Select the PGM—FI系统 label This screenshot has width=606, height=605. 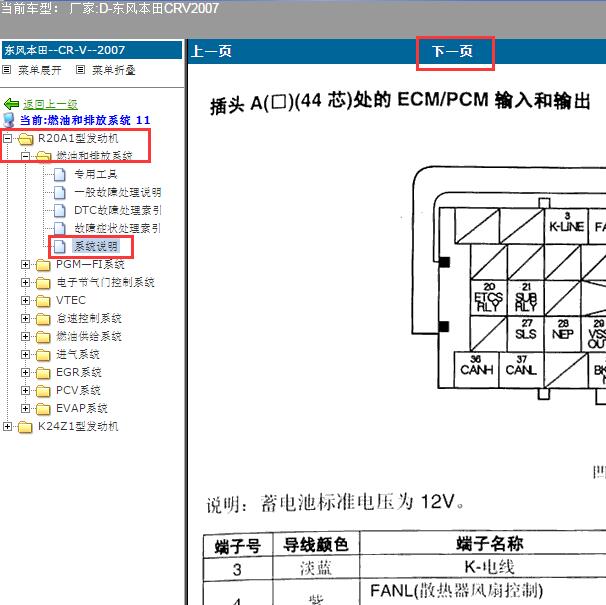coord(90,264)
